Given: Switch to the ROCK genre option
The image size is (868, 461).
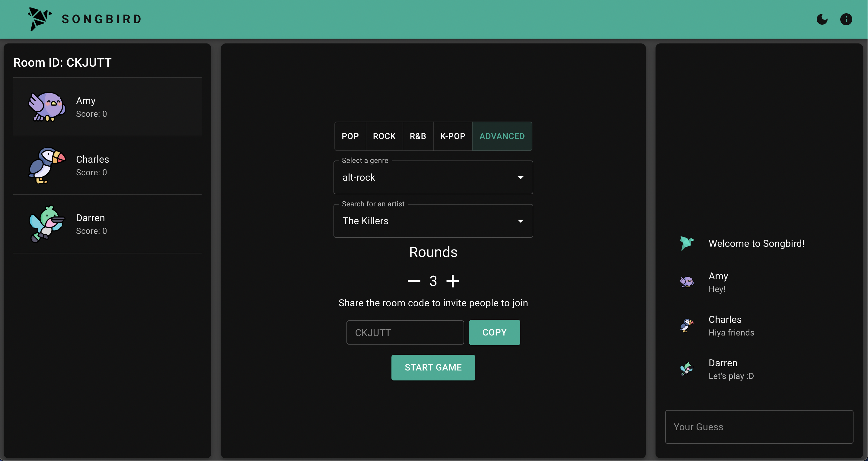Looking at the screenshot, I should (384, 136).
